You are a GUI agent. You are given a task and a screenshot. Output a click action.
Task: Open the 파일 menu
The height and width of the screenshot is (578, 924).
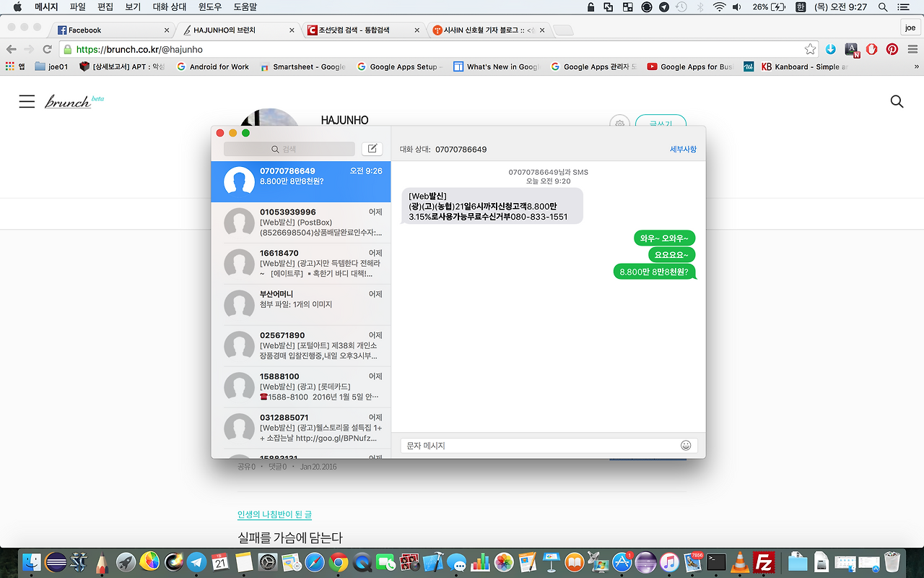click(78, 7)
